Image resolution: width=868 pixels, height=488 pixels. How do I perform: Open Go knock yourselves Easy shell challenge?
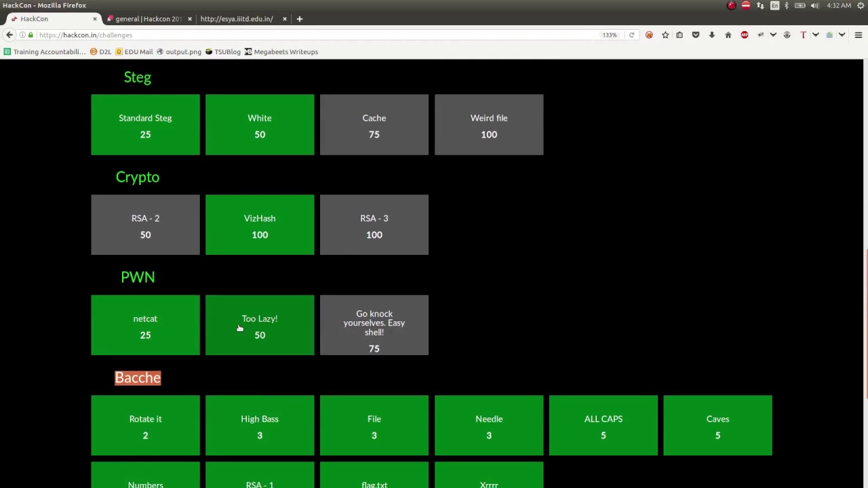pyautogui.click(x=374, y=325)
